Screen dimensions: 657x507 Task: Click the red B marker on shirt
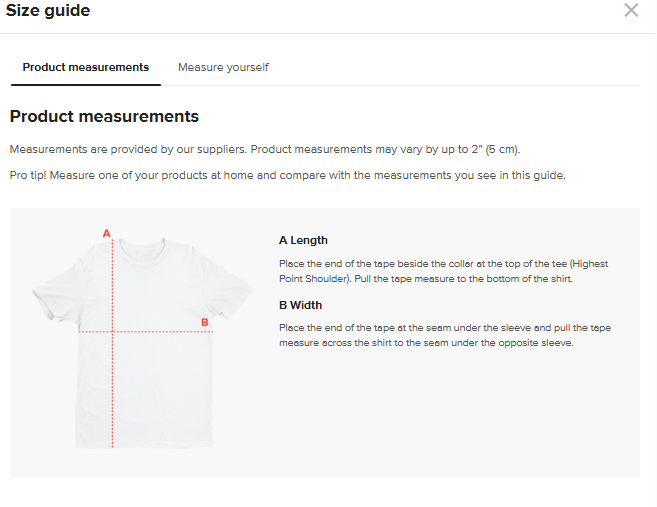pyautogui.click(x=205, y=322)
